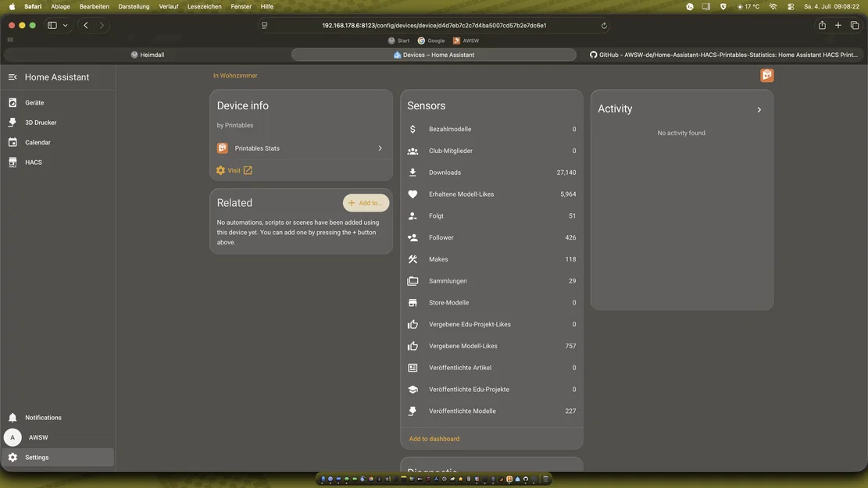Click the Folgt person icon
Image resolution: width=868 pixels, height=488 pixels.
(x=413, y=216)
